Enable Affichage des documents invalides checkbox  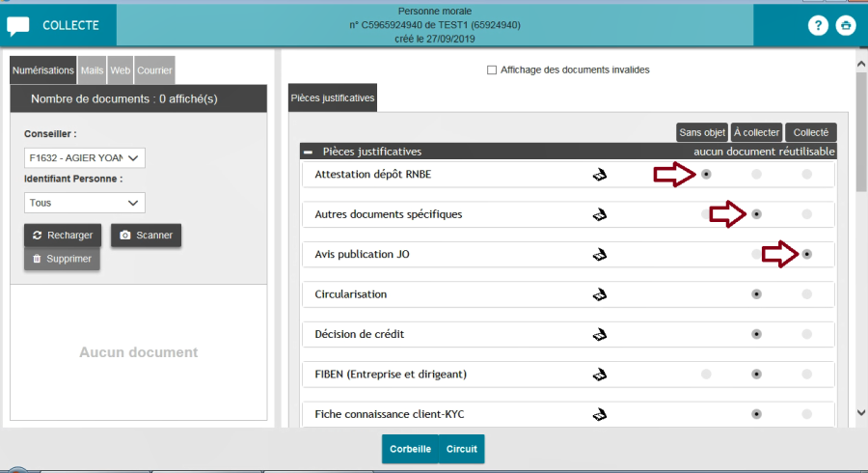click(x=492, y=70)
